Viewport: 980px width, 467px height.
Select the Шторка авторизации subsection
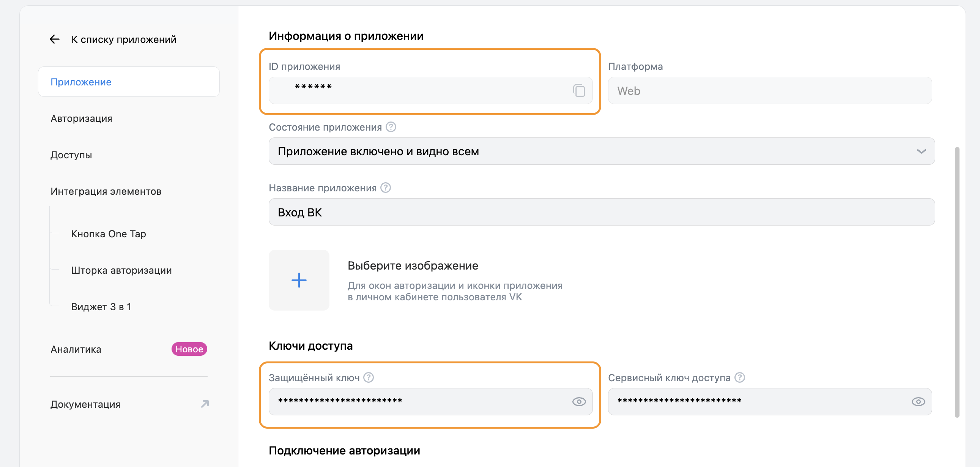click(x=121, y=270)
